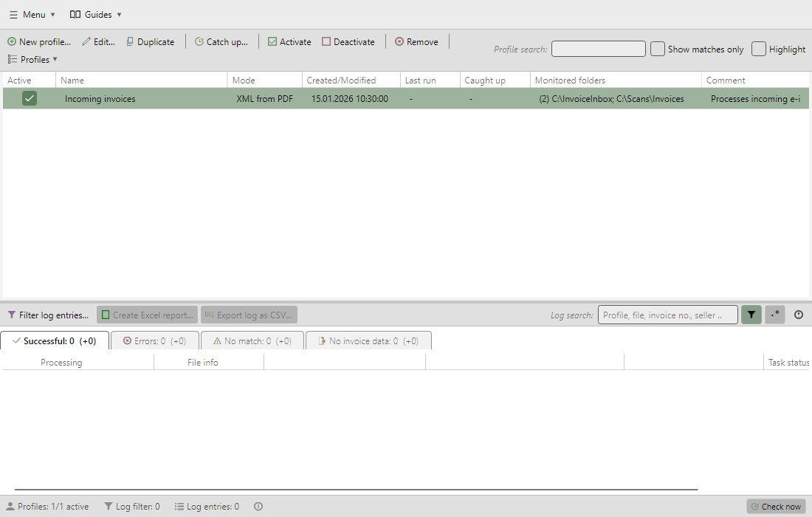Image resolution: width=812 pixels, height=517 pixels.
Task: Toggle the Highlight checkbox
Action: tap(758, 49)
